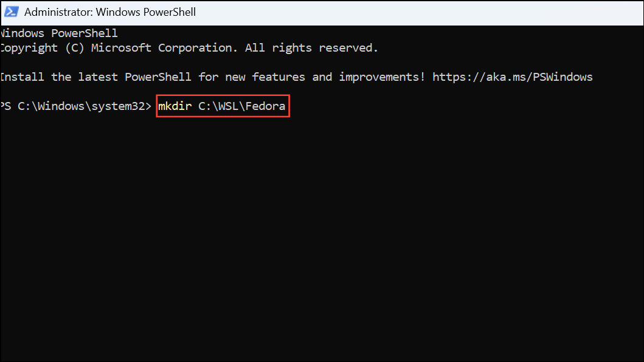This screenshot has height=362, width=644.
Task: Click the word 'improvements!' in install notice
Action: point(381,77)
